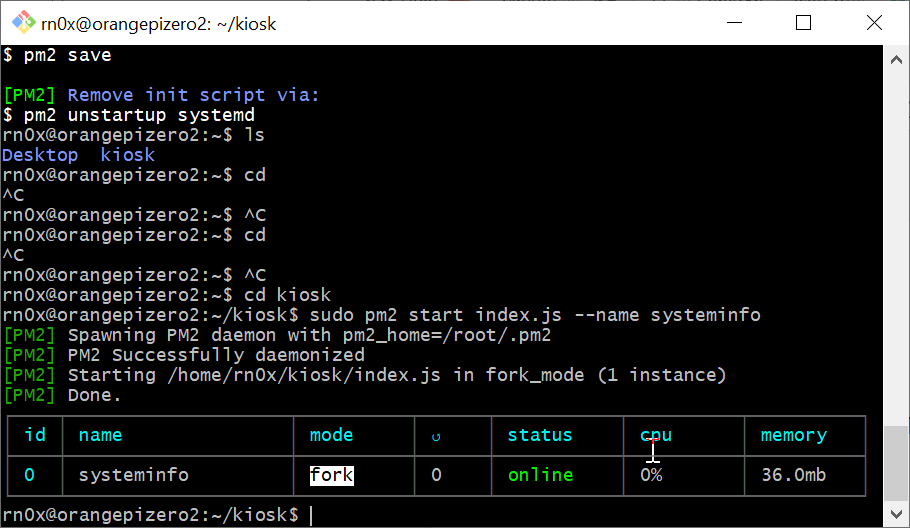The height and width of the screenshot is (528, 910).
Task: Click the 'systeminfo' process name in table
Action: pos(133,475)
